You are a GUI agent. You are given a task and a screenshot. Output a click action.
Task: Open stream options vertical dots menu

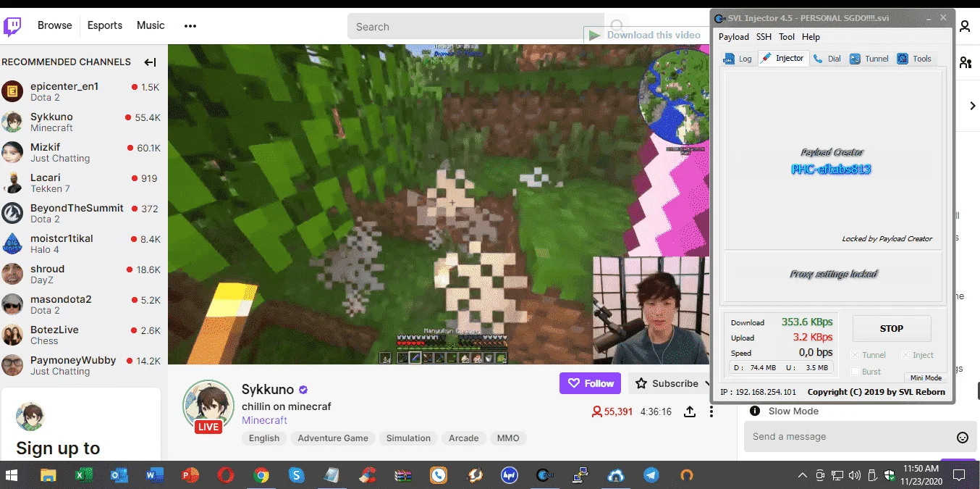coord(711,411)
